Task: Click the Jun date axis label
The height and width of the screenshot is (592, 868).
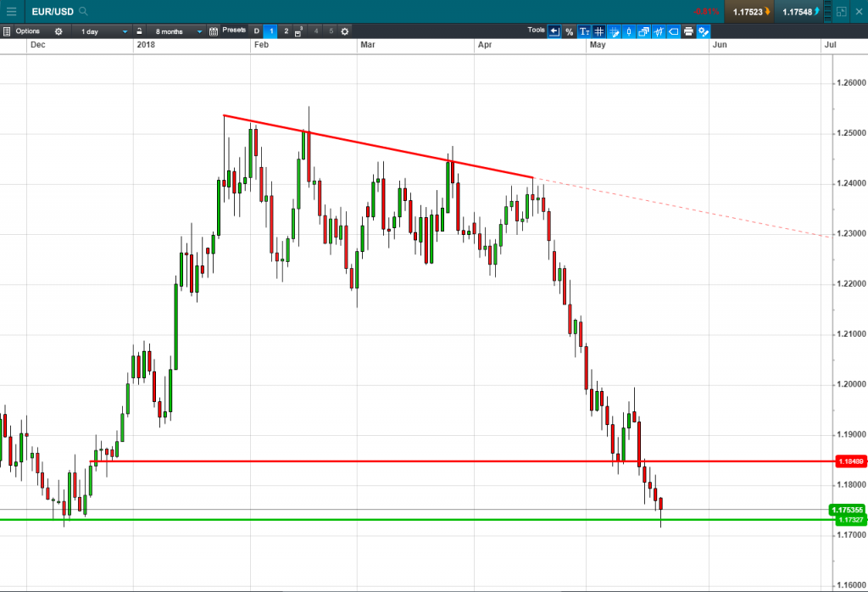Action: coord(720,45)
